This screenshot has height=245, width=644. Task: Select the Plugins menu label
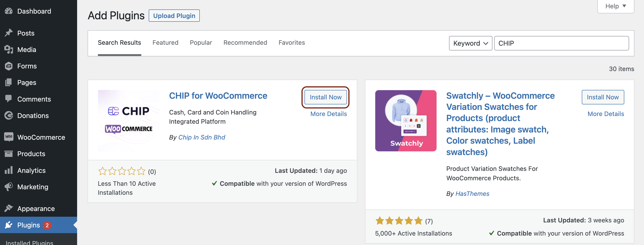click(28, 225)
